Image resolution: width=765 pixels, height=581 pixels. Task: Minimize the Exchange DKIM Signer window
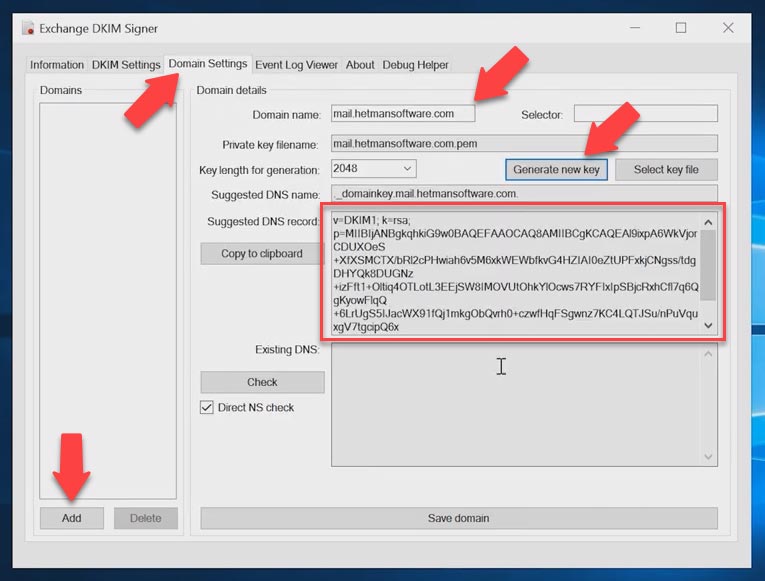[635, 28]
